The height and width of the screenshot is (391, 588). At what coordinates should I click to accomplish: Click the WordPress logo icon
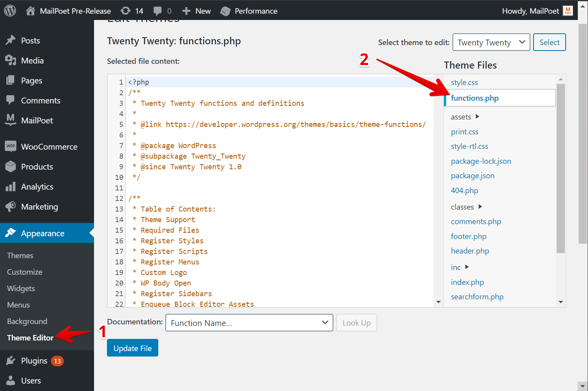tap(10, 11)
